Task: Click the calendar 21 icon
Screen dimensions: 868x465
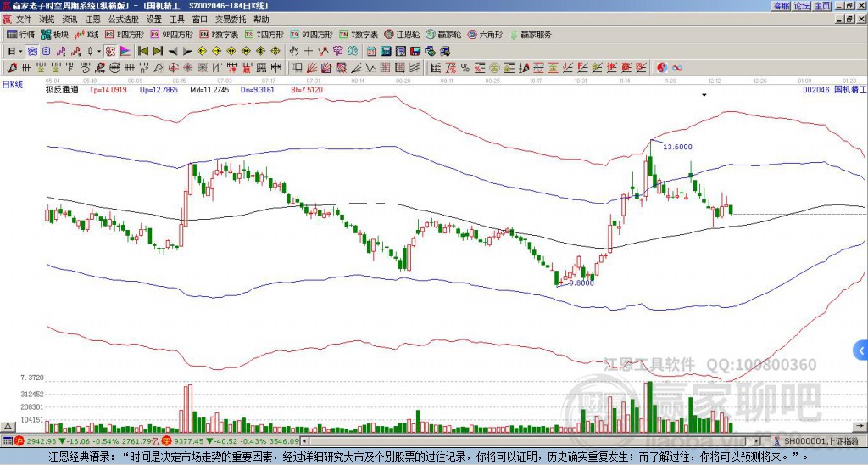Action: 371,52
